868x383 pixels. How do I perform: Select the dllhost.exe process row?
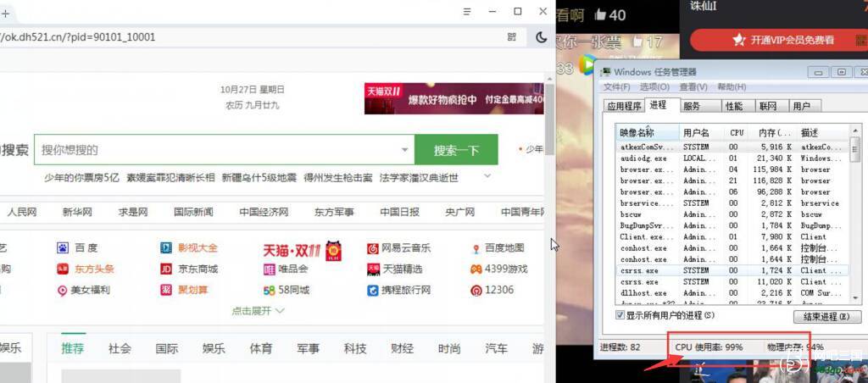pyautogui.click(x=733, y=293)
